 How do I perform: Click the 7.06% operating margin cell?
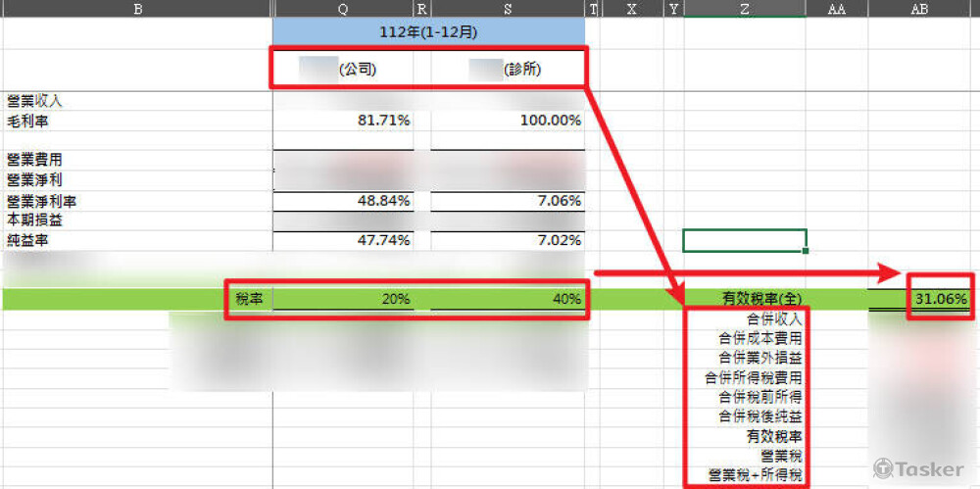[x=508, y=200]
